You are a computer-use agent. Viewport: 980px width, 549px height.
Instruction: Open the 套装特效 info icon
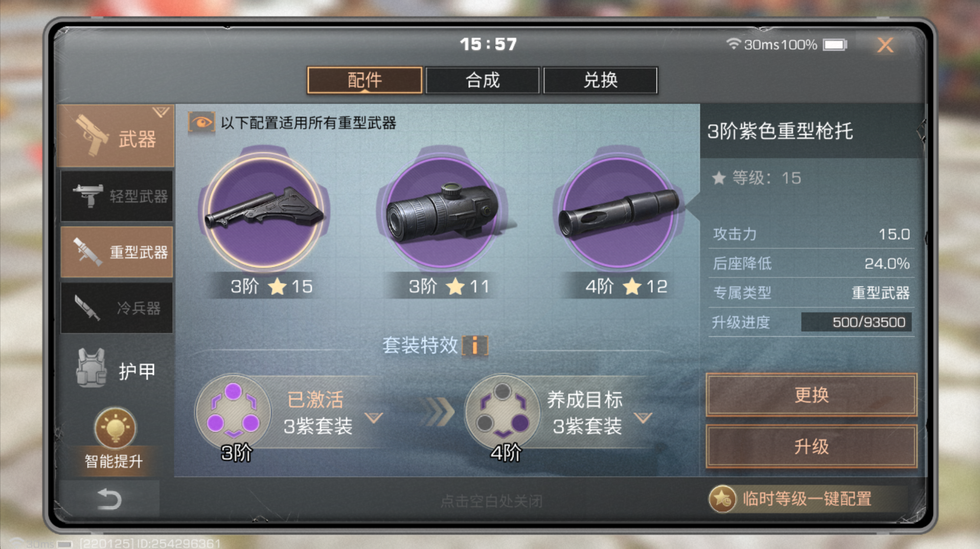click(x=475, y=346)
